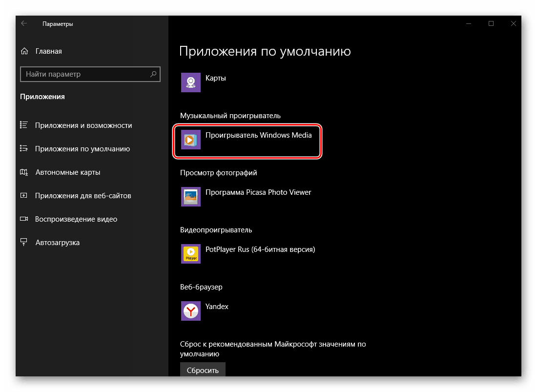Click the PotPlayer app icon
This screenshot has height=392, width=537.
pyautogui.click(x=190, y=253)
